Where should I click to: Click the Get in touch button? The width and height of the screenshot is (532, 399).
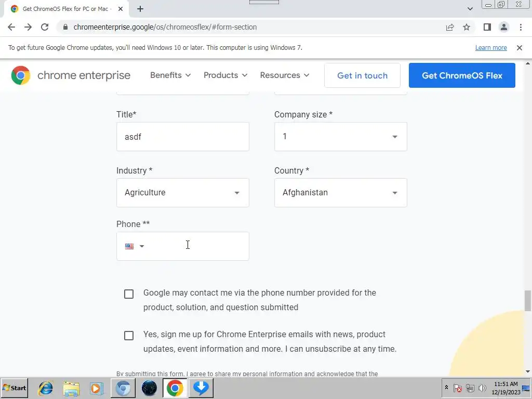coord(362,75)
